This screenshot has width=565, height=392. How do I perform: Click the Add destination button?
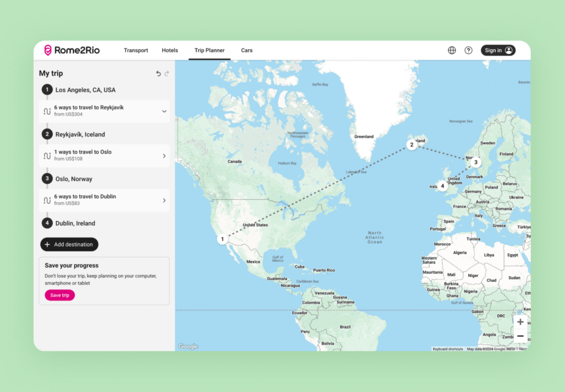tap(70, 244)
